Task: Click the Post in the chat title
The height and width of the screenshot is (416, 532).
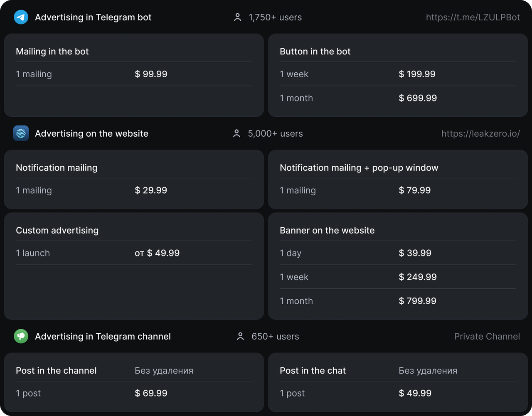Action: [313, 371]
